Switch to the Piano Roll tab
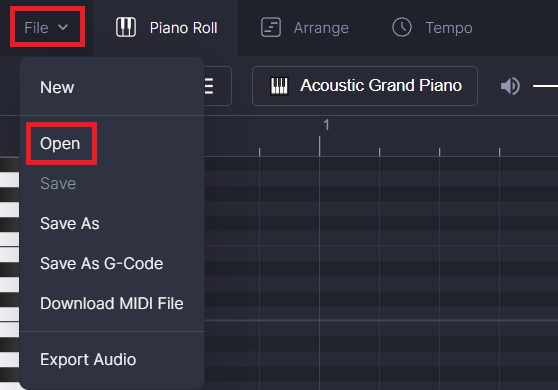 (x=167, y=28)
